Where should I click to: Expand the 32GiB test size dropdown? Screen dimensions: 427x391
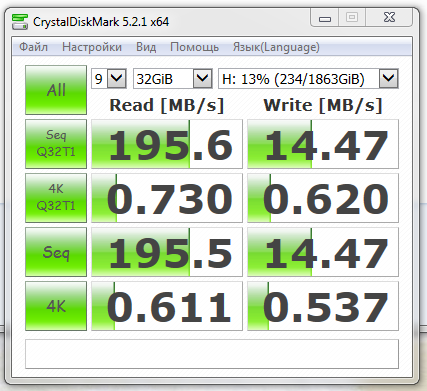pos(173,79)
